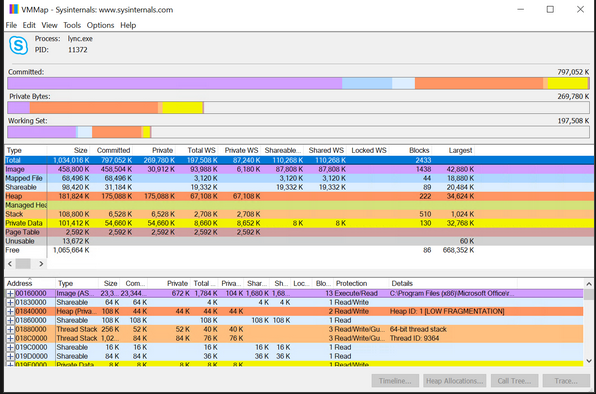596x394 pixels.
Task: Select the Stack type row
Action: click(x=299, y=214)
